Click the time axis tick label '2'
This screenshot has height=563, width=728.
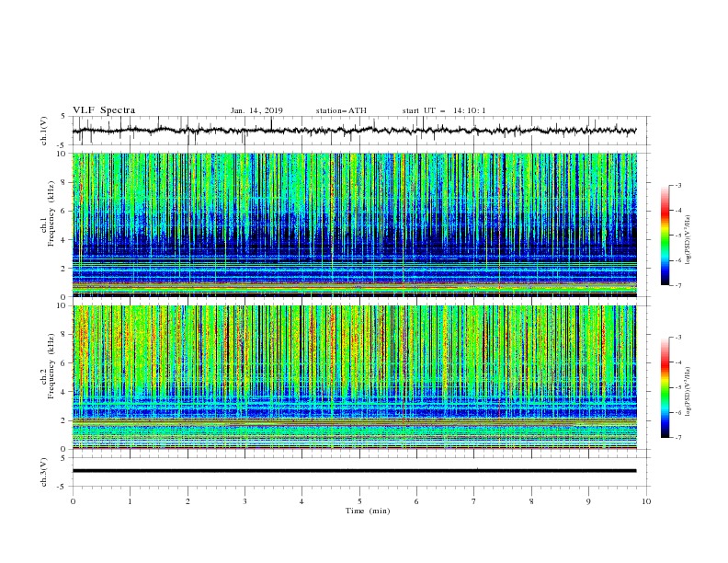[x=188, y=501]
